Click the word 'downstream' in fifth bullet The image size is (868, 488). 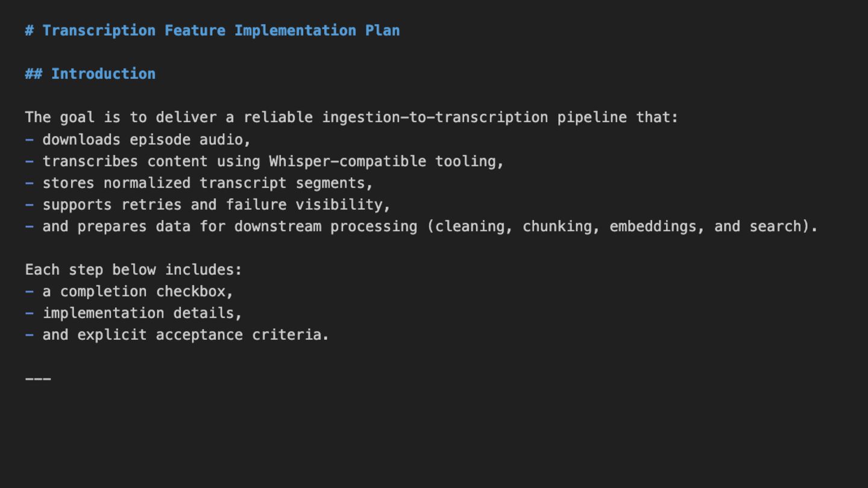pos(277,227)
